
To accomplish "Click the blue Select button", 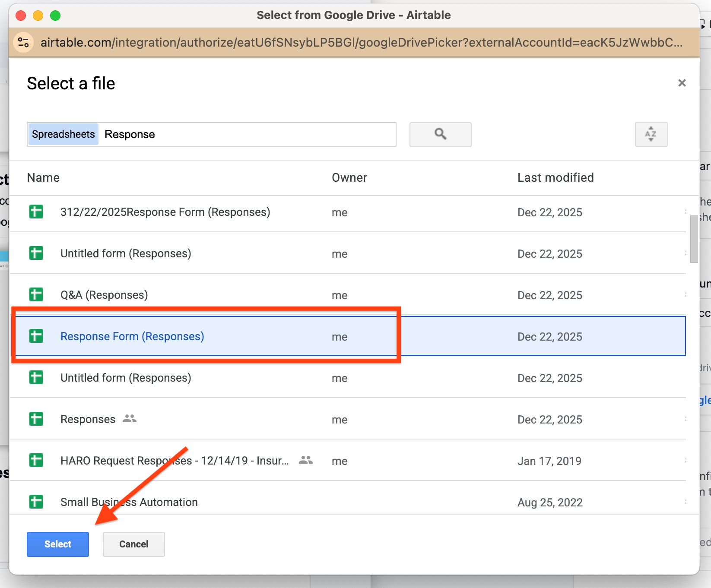I will (57, 544).
